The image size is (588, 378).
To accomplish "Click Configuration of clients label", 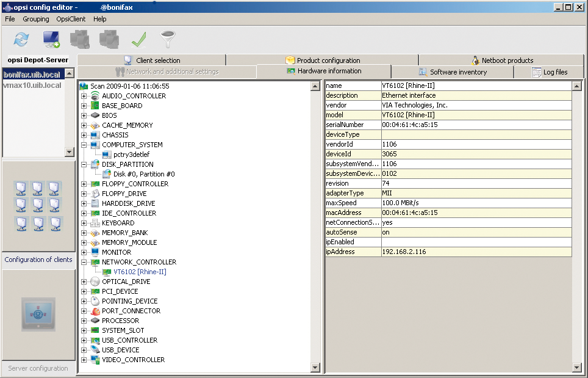I will 38,260.
